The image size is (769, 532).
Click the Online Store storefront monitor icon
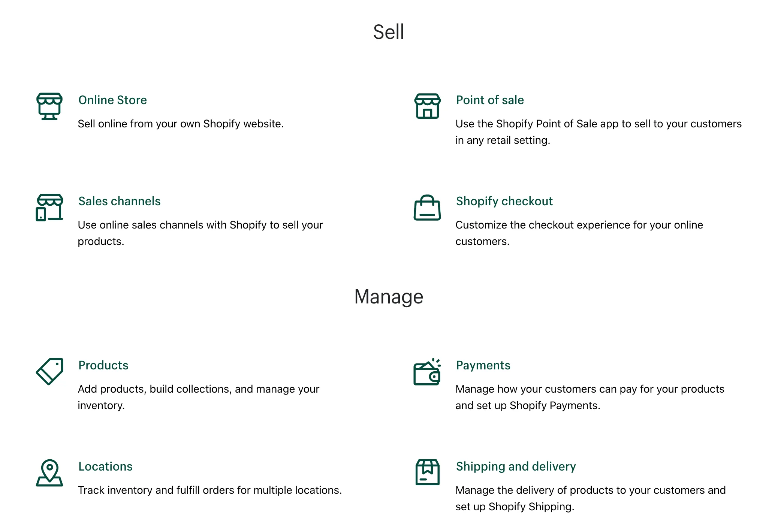pyautogui.click(x=49, y=106)
